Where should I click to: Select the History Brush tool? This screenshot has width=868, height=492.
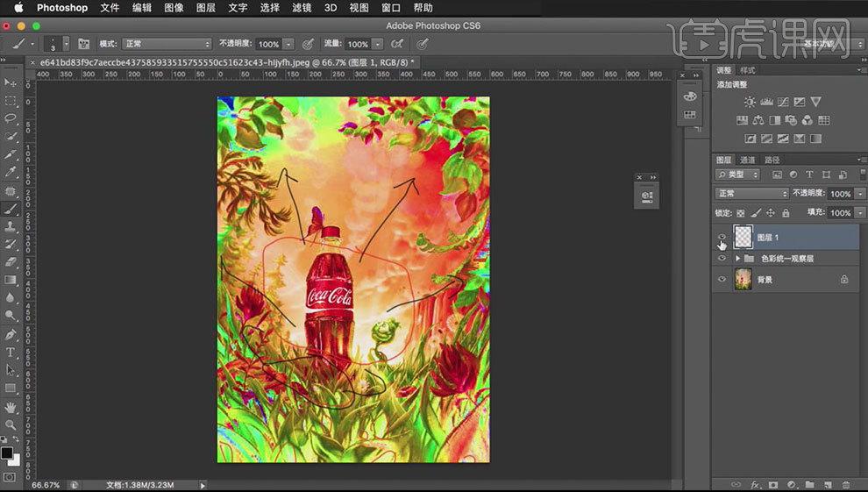coord(10,244)
